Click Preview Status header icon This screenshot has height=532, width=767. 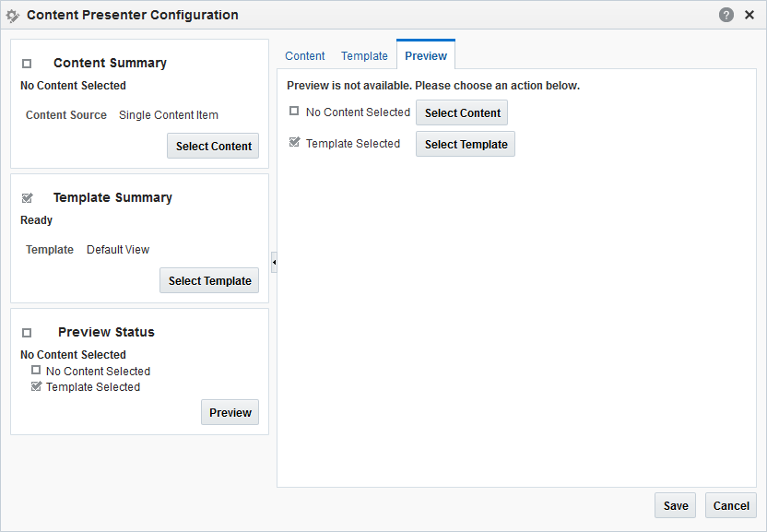point(27,333)
